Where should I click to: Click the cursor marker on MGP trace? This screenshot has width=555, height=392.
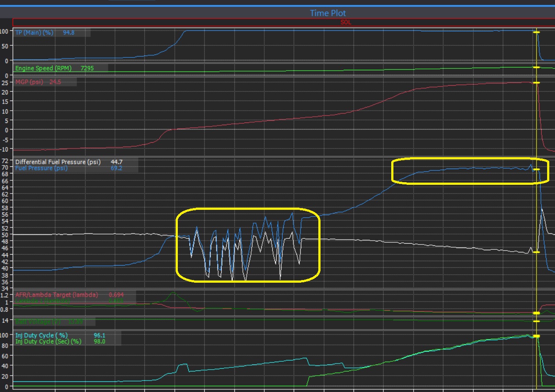tap(536, 83)
